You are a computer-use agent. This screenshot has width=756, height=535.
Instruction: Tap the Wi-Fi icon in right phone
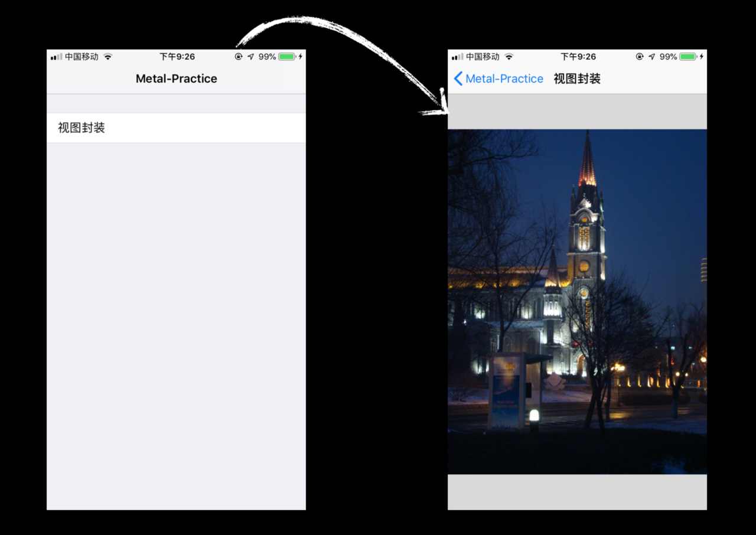tap(509, 57)
